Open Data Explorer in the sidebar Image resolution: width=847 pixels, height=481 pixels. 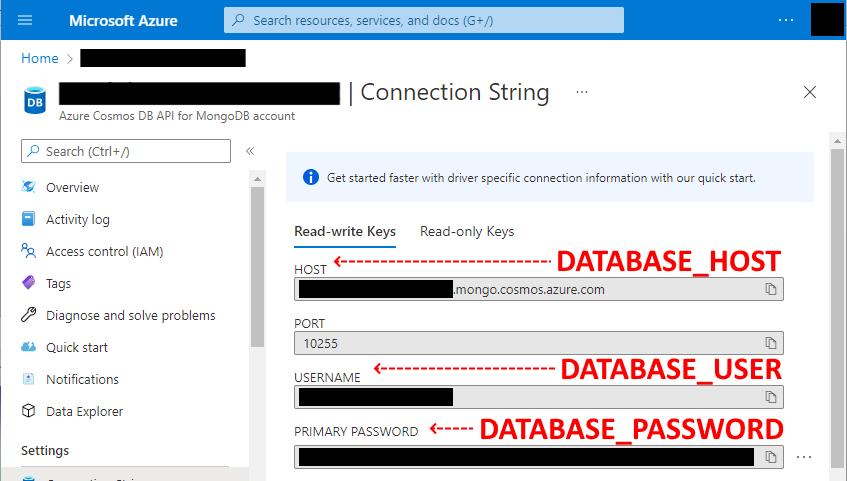point(84,411)
